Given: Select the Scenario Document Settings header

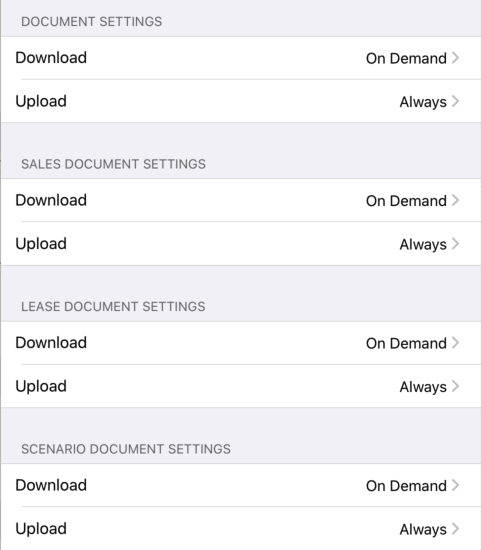Looking at the screenshot, I should point(126,449).
